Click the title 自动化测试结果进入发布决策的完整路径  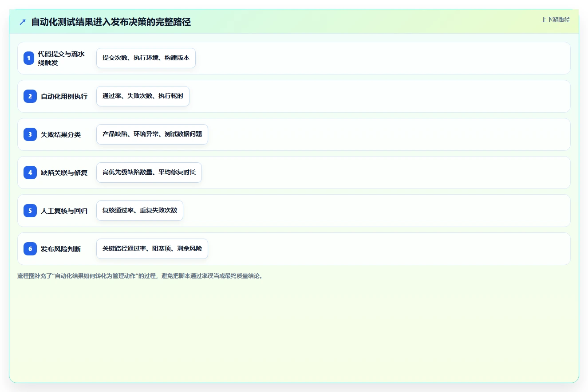click(x=111, y=22)
